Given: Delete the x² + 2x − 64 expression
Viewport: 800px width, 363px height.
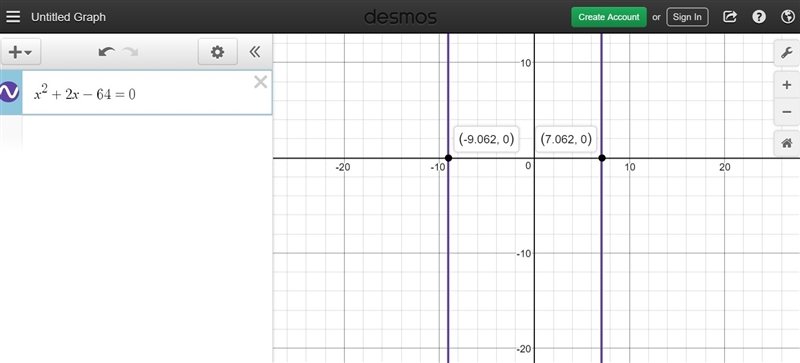Looking at the screenshot, I should [261, 82].
